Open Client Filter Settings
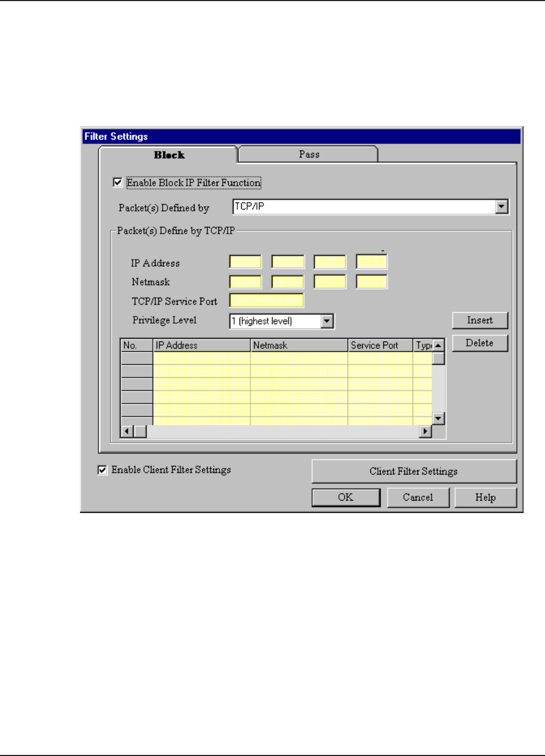Viewport: 545px width, 756px height. [x=414, y=471]
